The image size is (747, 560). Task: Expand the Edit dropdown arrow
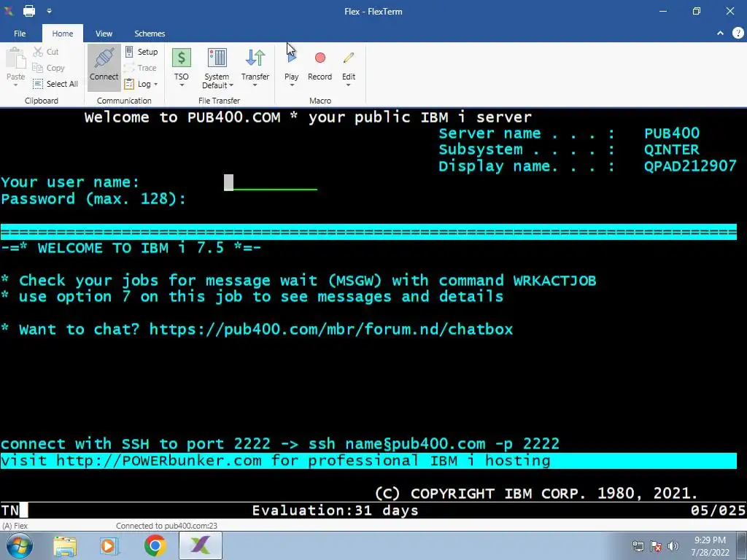click(348, 85)
